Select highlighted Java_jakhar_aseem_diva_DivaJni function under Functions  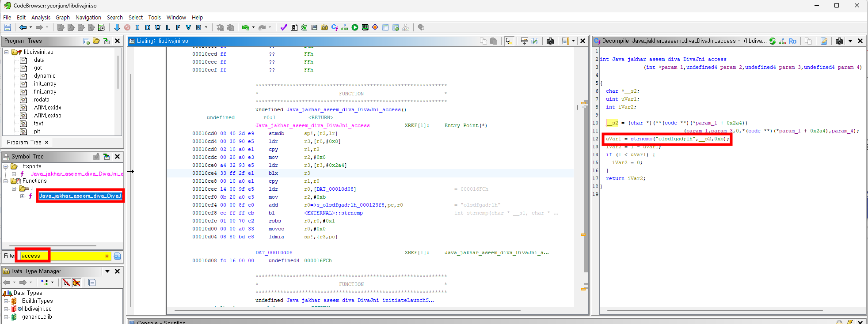(80, 196)
